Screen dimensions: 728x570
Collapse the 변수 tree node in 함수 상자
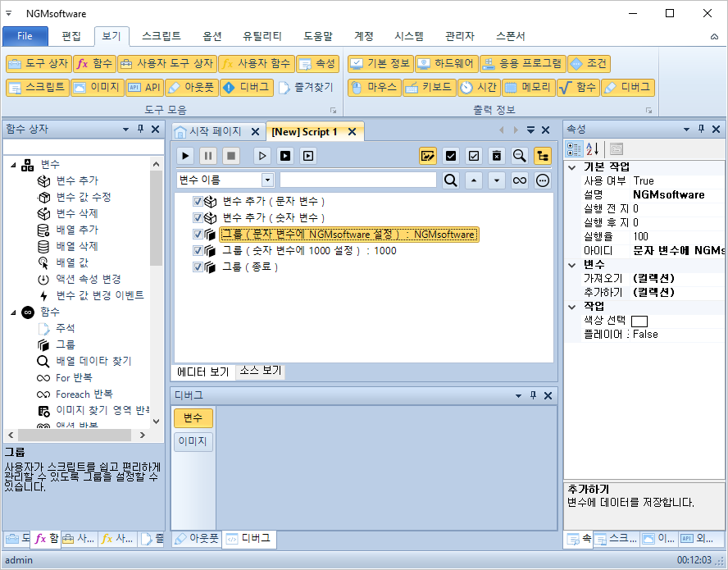point(13,165)
